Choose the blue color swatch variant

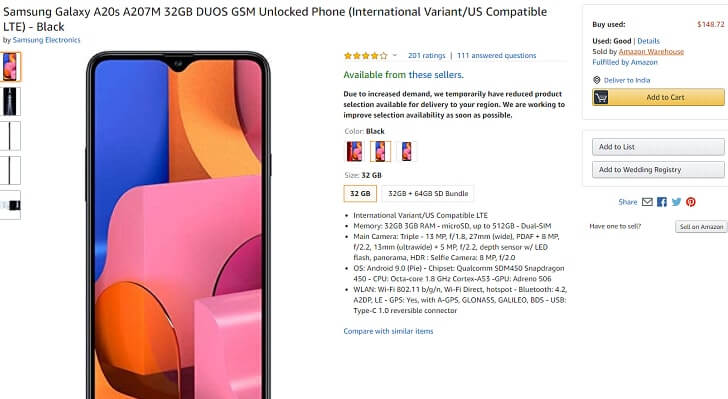[x=406, y=151]
